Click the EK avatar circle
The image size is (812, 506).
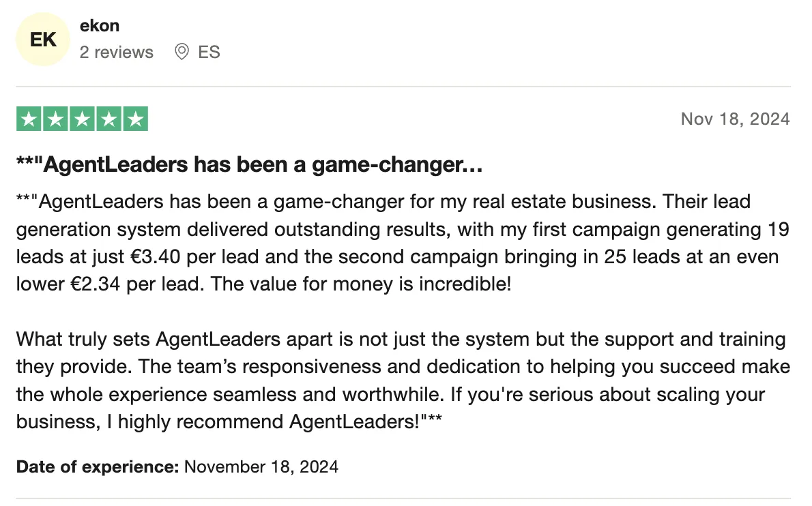(x=43, y=40)
